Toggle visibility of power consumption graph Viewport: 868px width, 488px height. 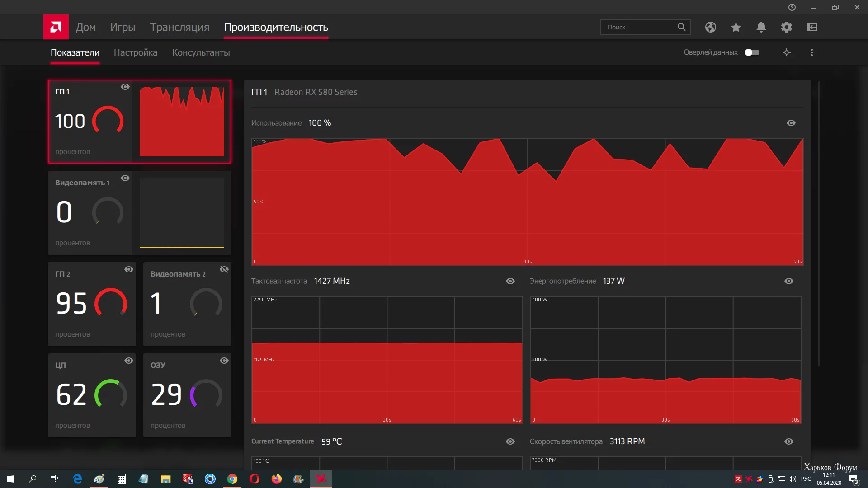click(x=789, y=281)
